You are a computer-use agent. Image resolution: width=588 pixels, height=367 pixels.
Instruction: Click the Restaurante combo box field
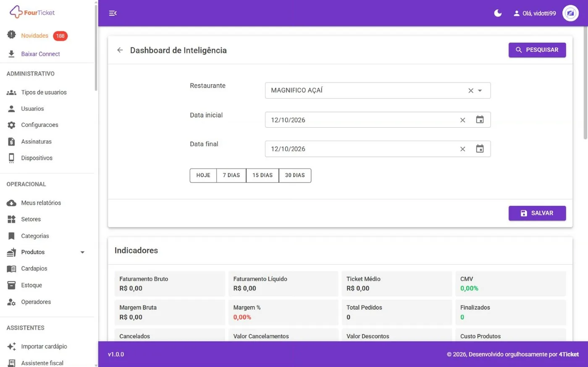378,91
